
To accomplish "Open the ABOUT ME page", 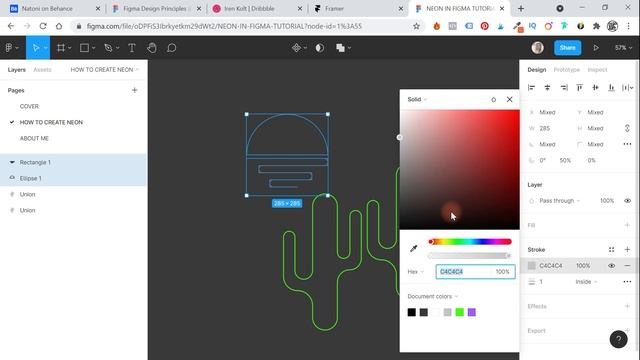I will tap(34, 138).
